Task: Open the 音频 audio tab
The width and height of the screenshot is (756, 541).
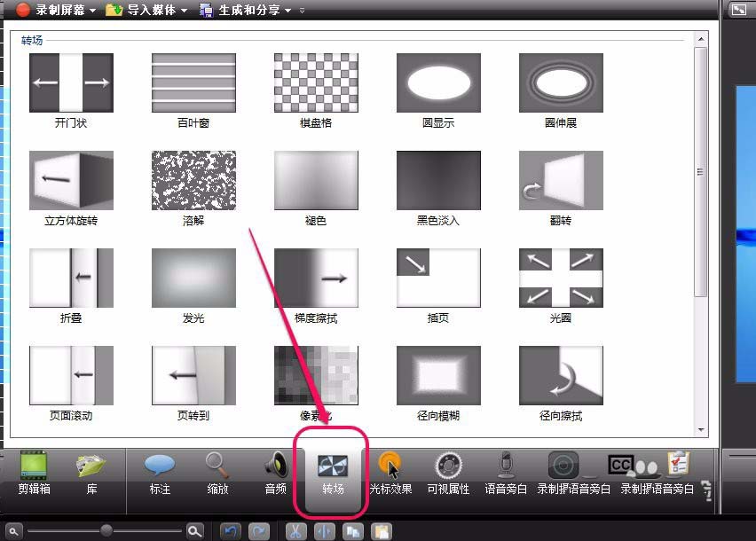Action: (x=275, y=473)
